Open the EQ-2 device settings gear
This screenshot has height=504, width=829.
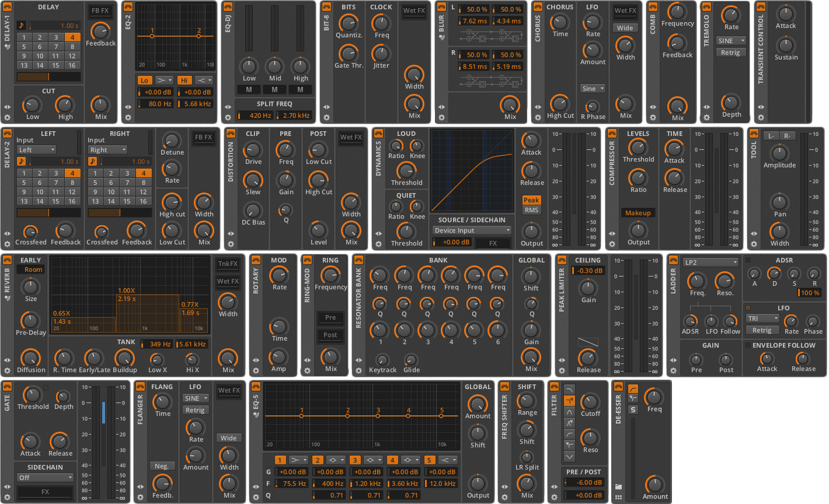tap(128, 117)
